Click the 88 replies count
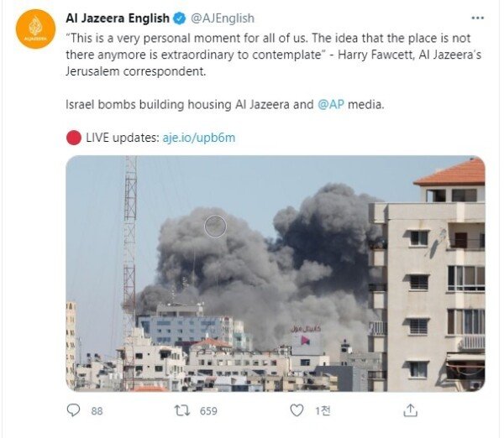The image size is (504, 438). pyautogui.click(x=97, y=411)
